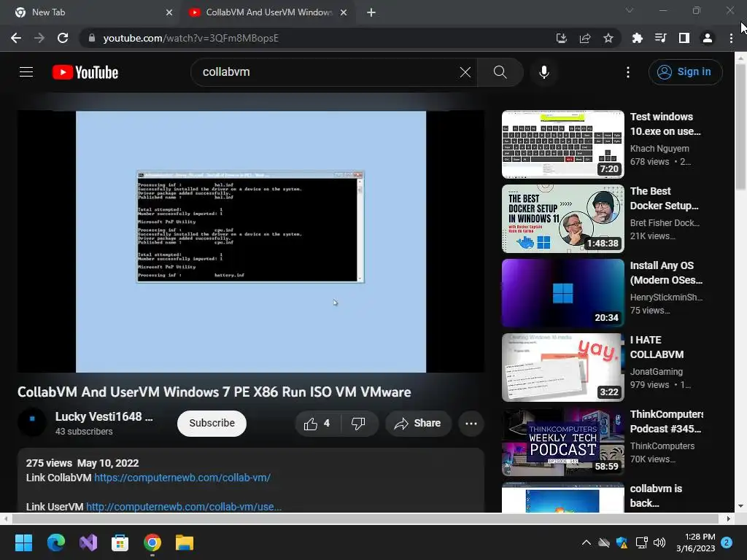Go back in Chrome
This screenshot has height=560, width=747.
(x=16, y=38)
